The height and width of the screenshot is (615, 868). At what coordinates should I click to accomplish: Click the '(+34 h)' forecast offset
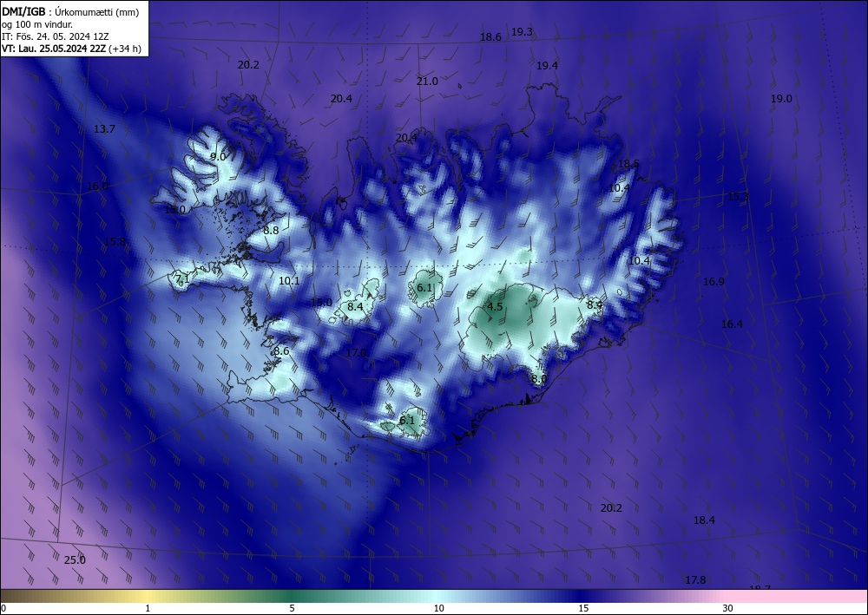[125, 49]
